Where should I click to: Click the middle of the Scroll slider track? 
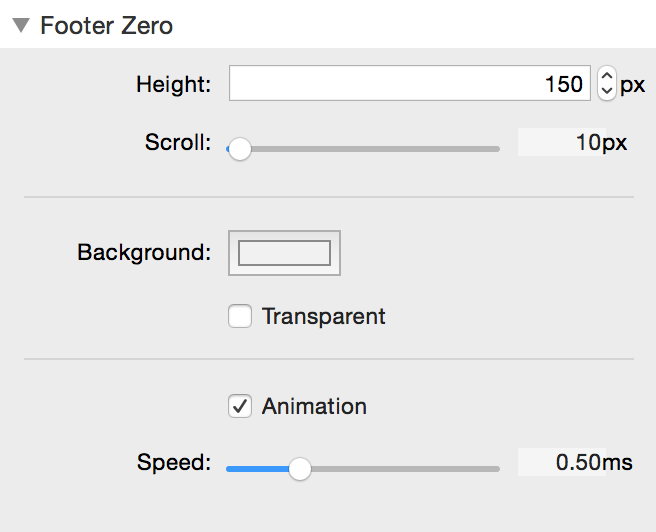[364, 149]
